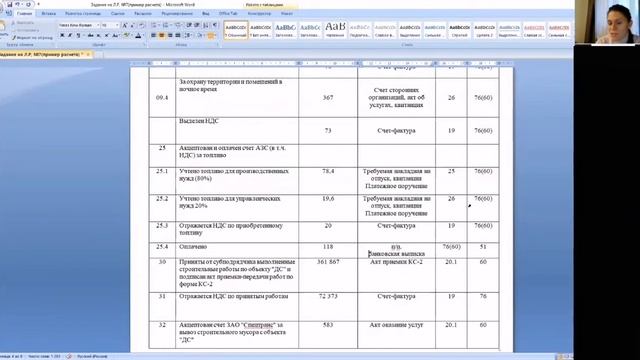The height and width of the screenshot is (360, 640).
Task: Click the webcam video thumbnail
Action: [607, 22]
